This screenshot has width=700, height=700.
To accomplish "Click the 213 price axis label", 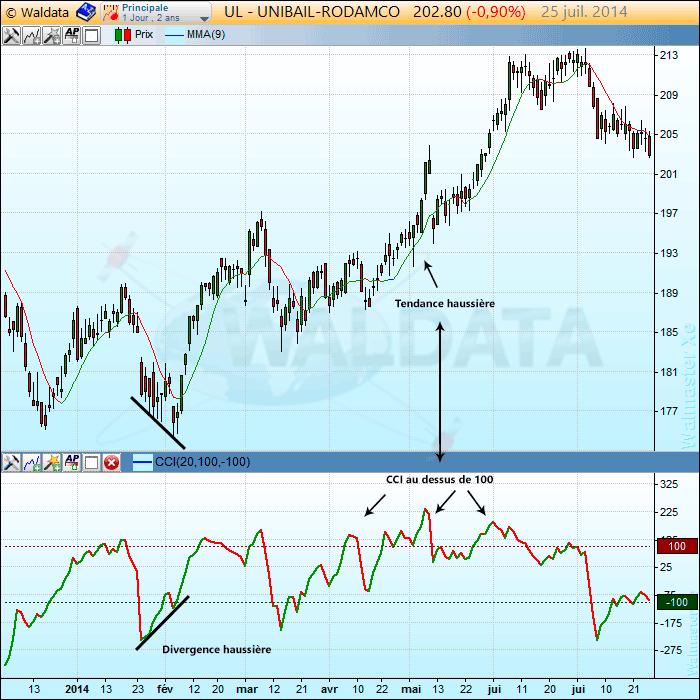I will pyautogui.click(x=669, y=55).
